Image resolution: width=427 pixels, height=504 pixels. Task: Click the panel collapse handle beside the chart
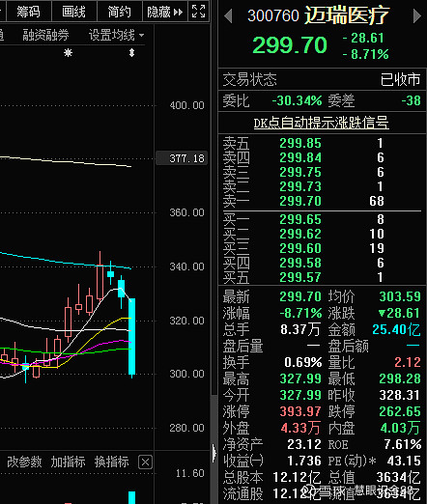[214, 453]
